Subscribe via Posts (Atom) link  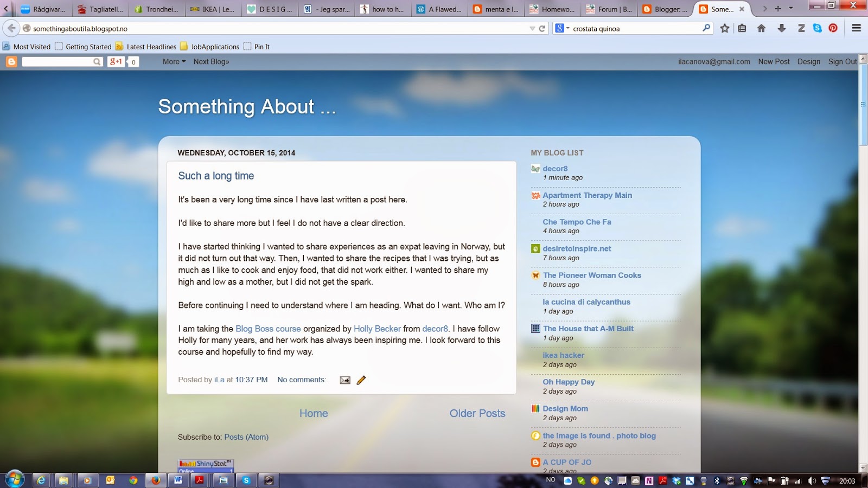[246, 437]
